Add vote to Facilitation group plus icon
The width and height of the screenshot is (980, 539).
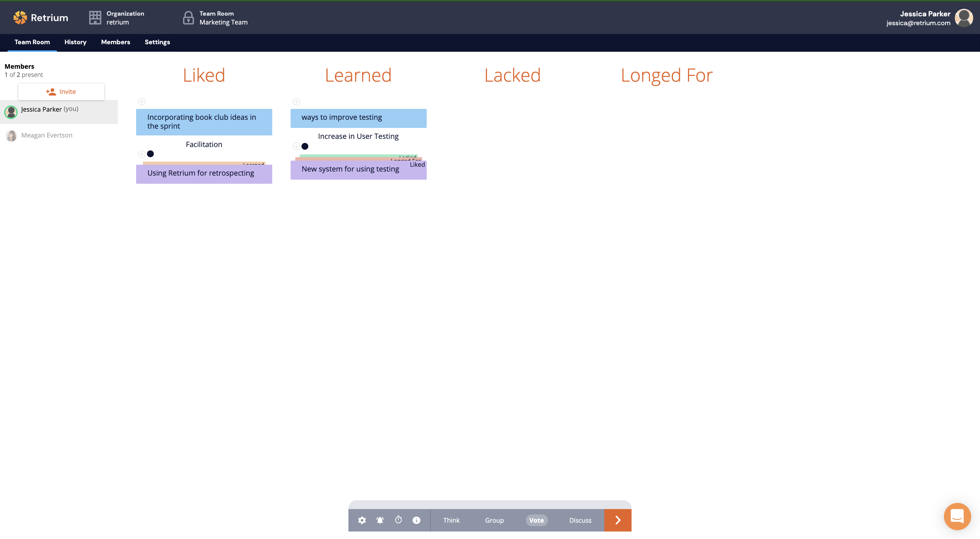142,154
